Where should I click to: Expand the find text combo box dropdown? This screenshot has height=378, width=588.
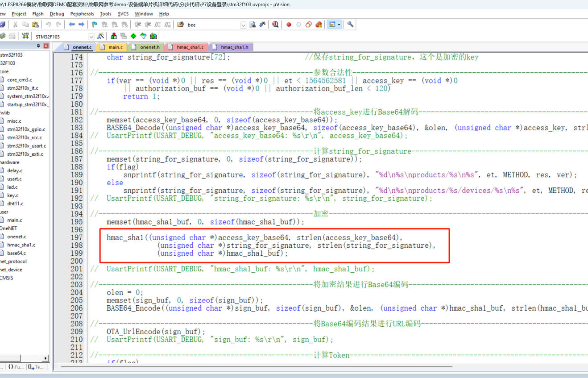243,25
